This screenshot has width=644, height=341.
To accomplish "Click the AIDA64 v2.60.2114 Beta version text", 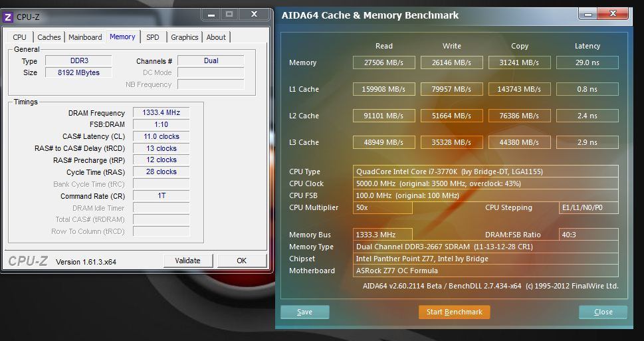I will coord(490,286).
